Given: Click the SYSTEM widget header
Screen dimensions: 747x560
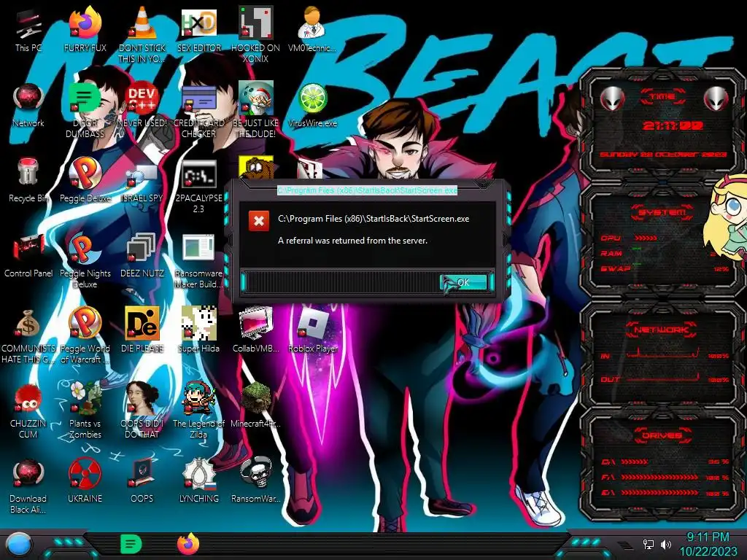Looking at the screenshot, I should coord(662,213).
